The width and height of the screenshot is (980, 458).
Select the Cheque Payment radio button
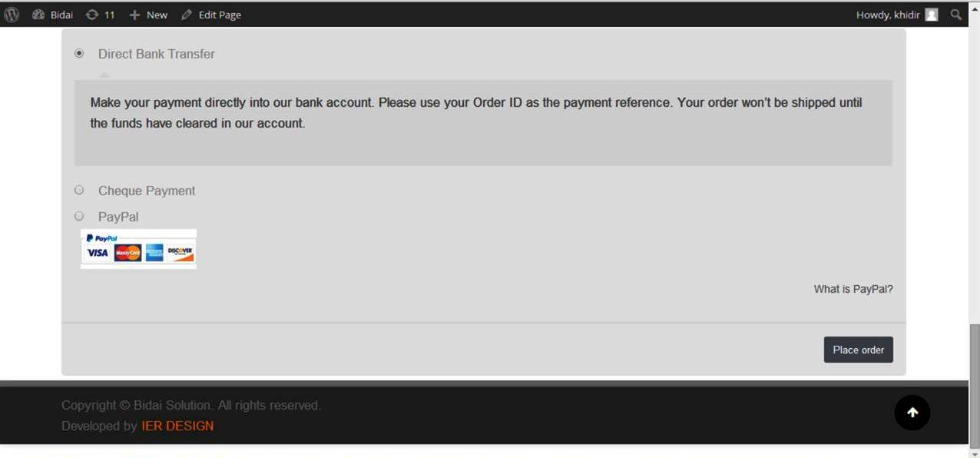(79, 191)
